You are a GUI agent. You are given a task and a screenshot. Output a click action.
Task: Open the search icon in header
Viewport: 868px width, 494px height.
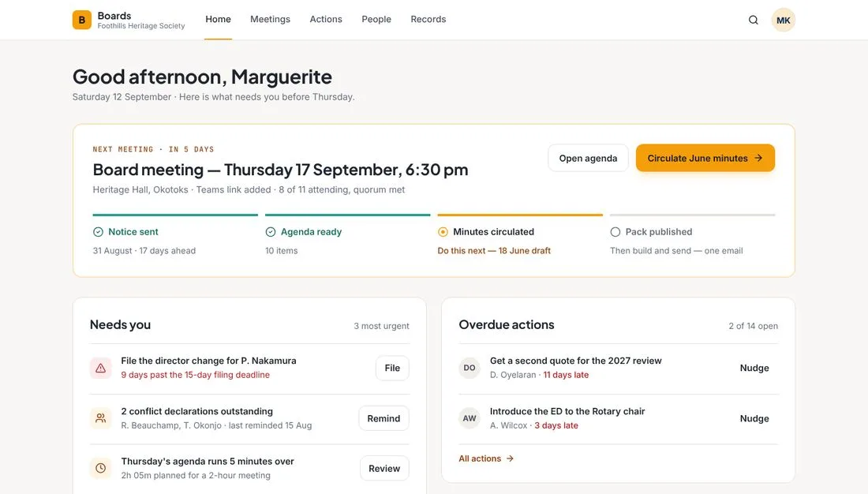pos(753,20)
